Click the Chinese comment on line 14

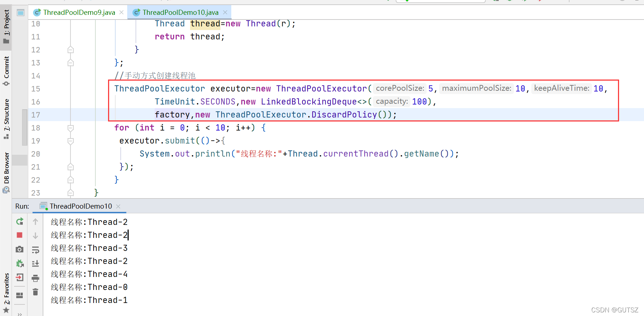[155, 76]
